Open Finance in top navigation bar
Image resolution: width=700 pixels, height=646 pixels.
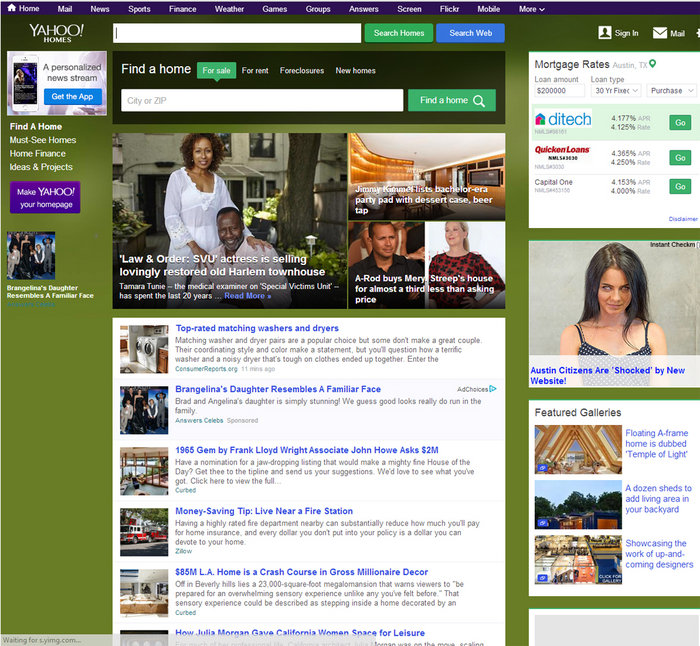point(183,9)
